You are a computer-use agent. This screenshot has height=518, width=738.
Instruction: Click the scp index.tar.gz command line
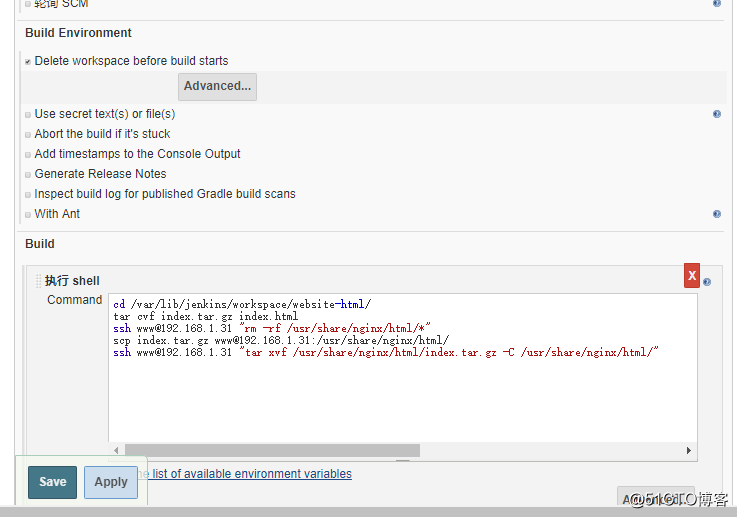point(281,340)
